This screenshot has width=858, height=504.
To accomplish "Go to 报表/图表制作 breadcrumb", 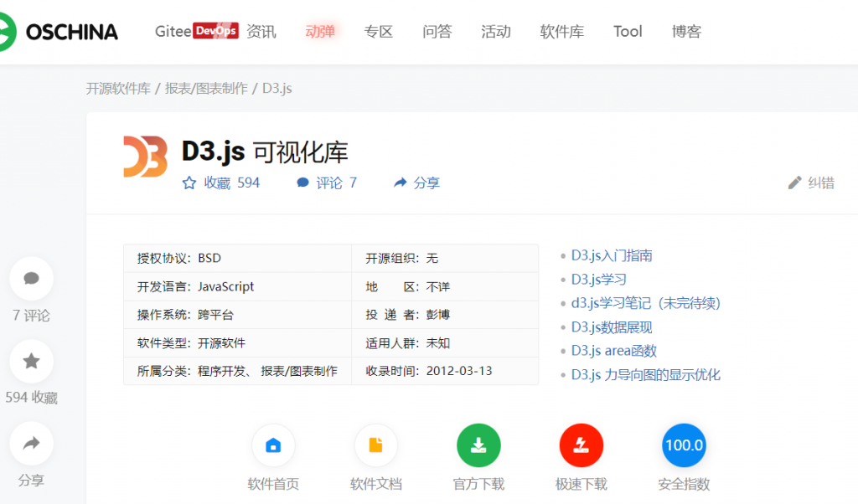I will tap(206, 89).
